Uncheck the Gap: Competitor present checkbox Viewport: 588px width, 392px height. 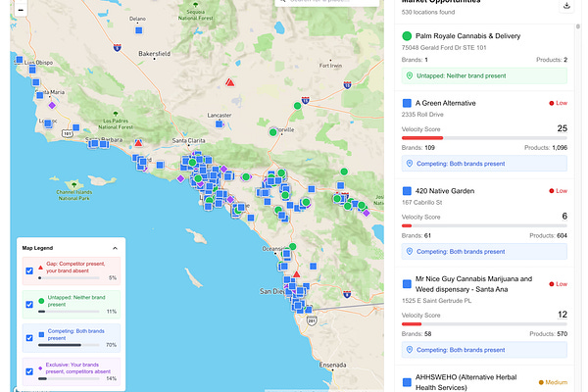pyautogui.click(x=29, y=270)
